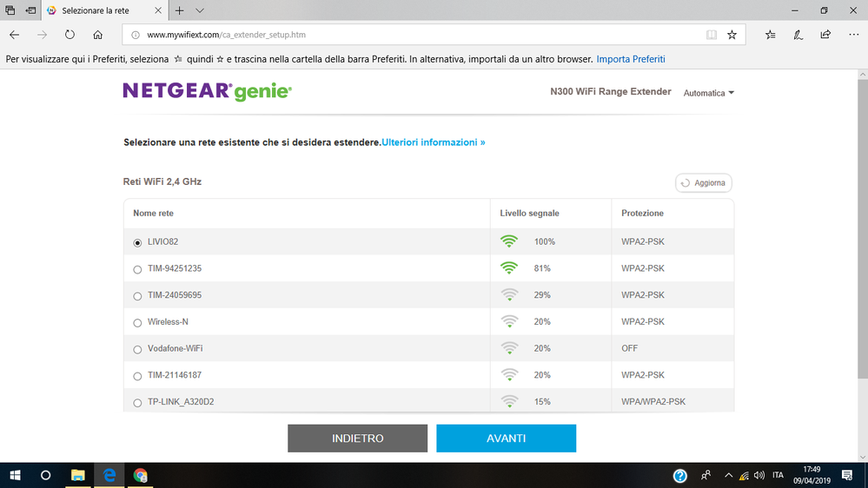Share this page
This screenshot has height=488, width=868.
[x=825, y=35]
